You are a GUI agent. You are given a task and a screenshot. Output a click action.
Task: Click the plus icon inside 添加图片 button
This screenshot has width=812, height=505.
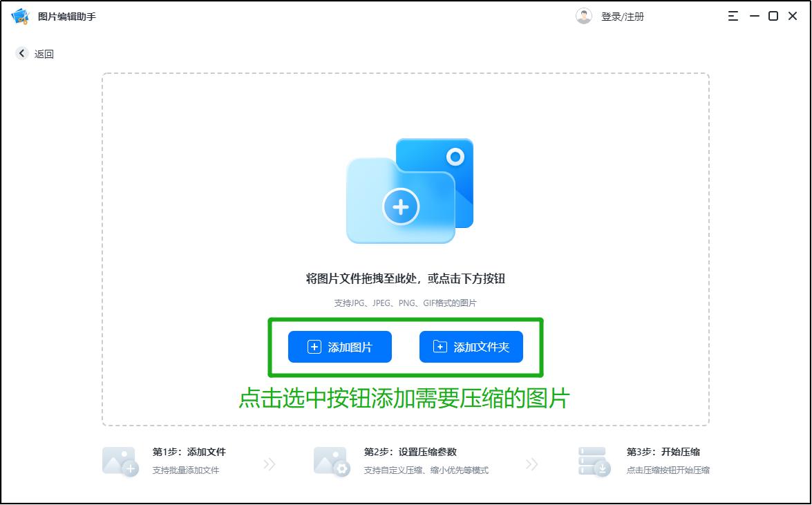(x=314, y=347)
